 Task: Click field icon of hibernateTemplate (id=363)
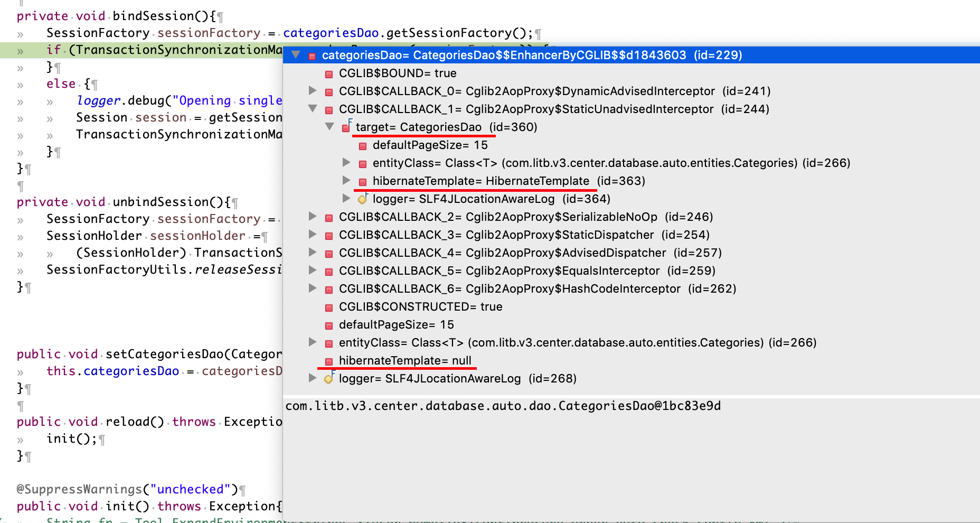363,182
